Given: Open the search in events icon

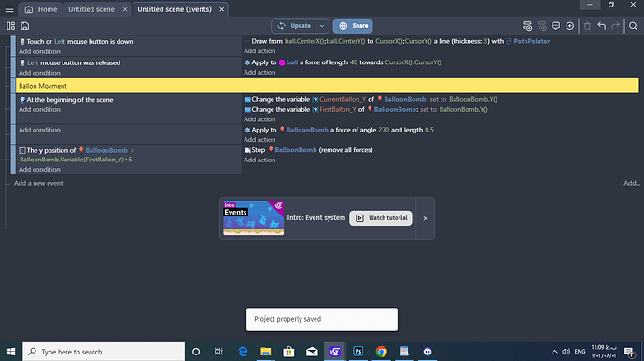Looking at the screenshot, I should (x=633, y=26).
